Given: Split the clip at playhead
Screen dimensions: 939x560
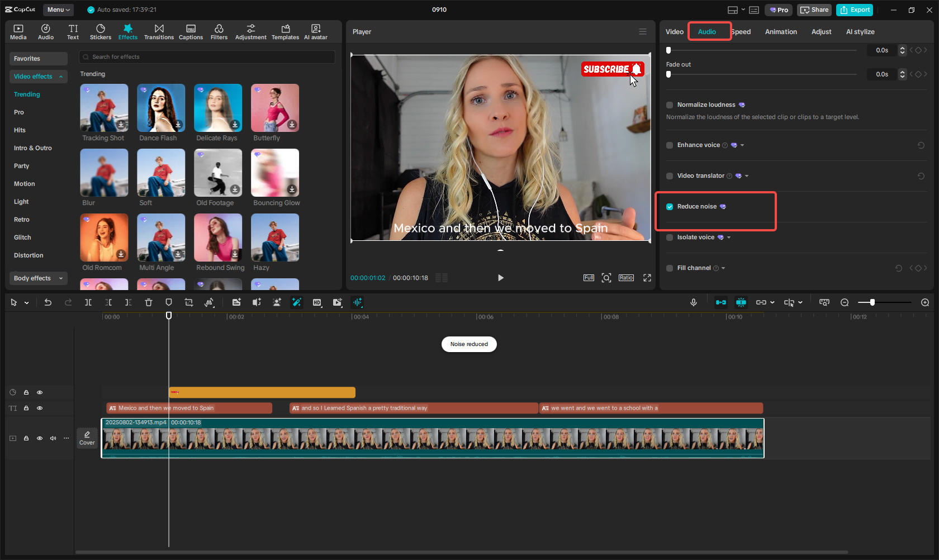Looking at the screenshot, I should pos(88,302).
